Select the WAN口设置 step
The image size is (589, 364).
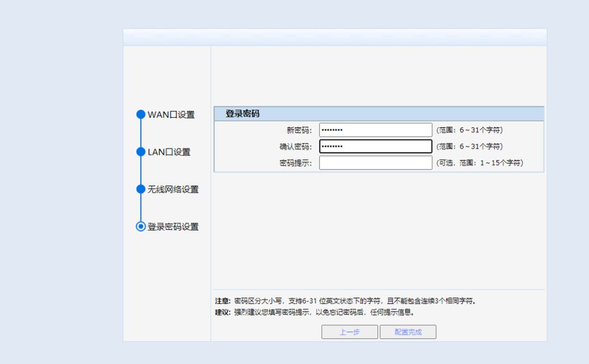pyautogui.click(x=171, y=114)
